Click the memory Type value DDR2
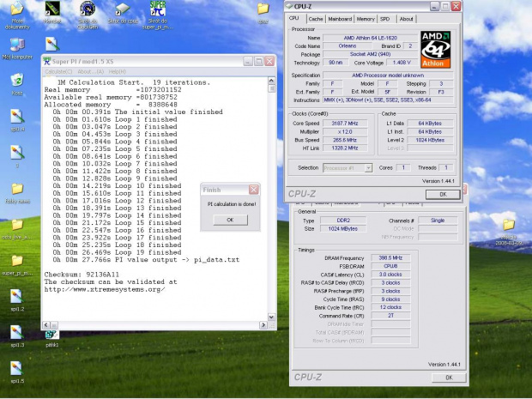532x399 pixels. [343, 221]
